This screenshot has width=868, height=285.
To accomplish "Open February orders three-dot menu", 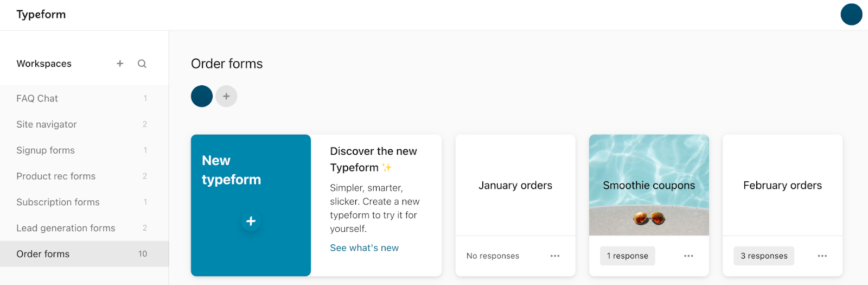I will click(822, 256).
